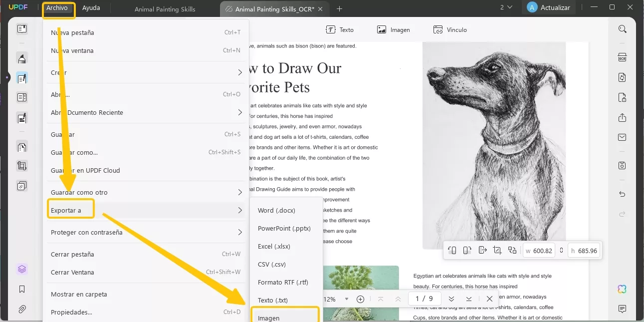644x322 pixels.
Task: Click the zoom in plus button
Action: click(x=361, y=299)
